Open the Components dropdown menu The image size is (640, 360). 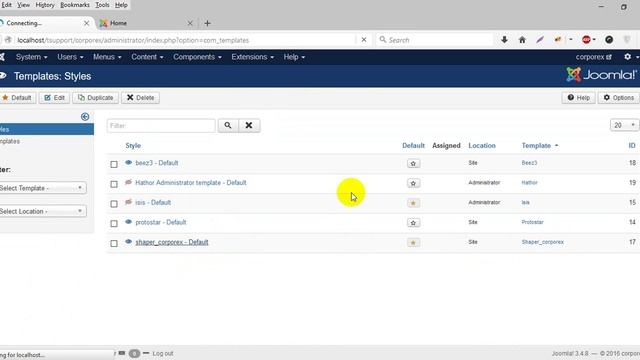(197, 57)
